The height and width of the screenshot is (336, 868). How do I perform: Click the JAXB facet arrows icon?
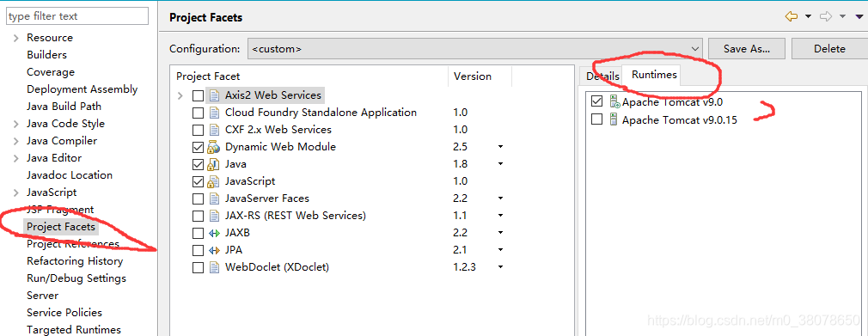pos(214,233)
